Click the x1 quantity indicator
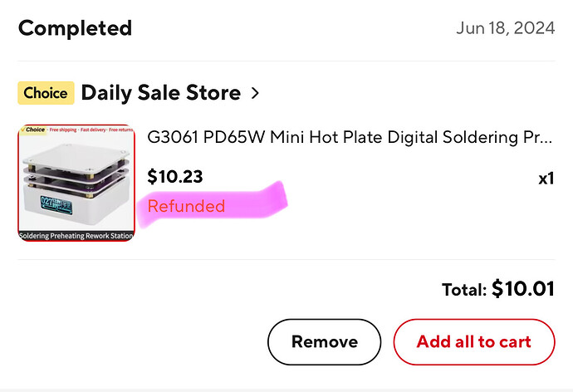Screen dimensions: 573x392 [546, 178]
